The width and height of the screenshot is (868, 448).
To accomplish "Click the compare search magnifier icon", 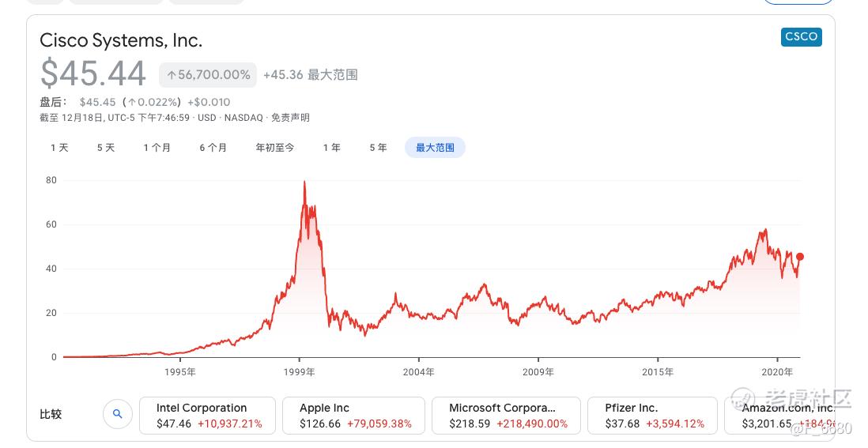I will pos(117,414).
